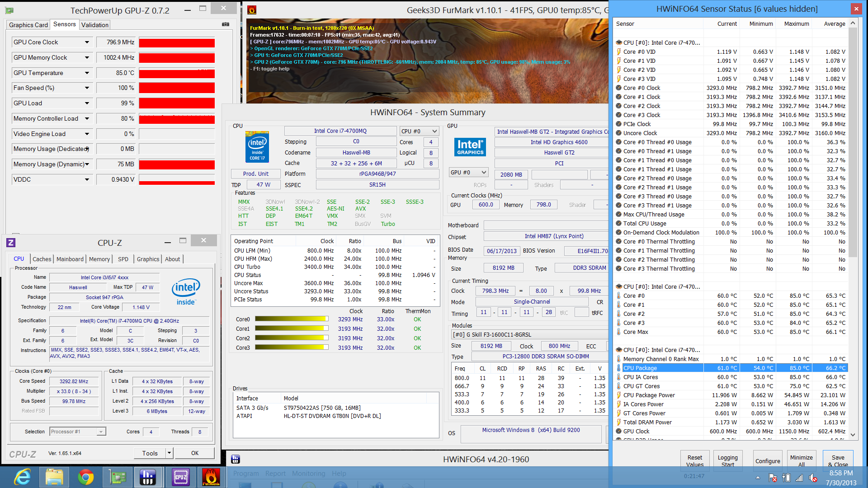Click the muted volume tray icon

pos(813,478)
